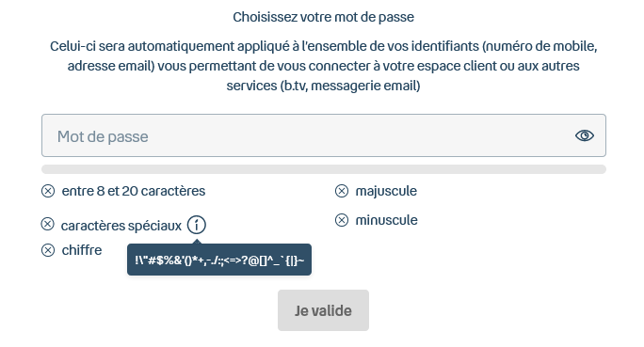Click the tooltip arrow under info icon

[197, 242]
